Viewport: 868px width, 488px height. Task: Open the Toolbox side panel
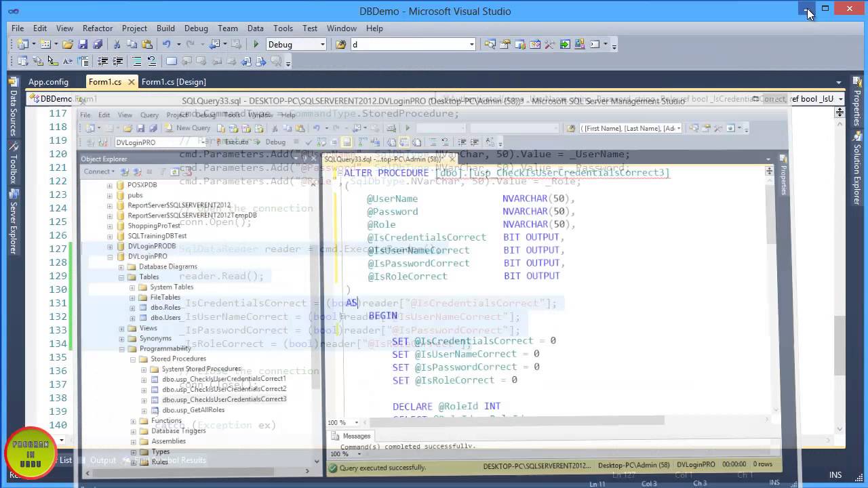13,163
